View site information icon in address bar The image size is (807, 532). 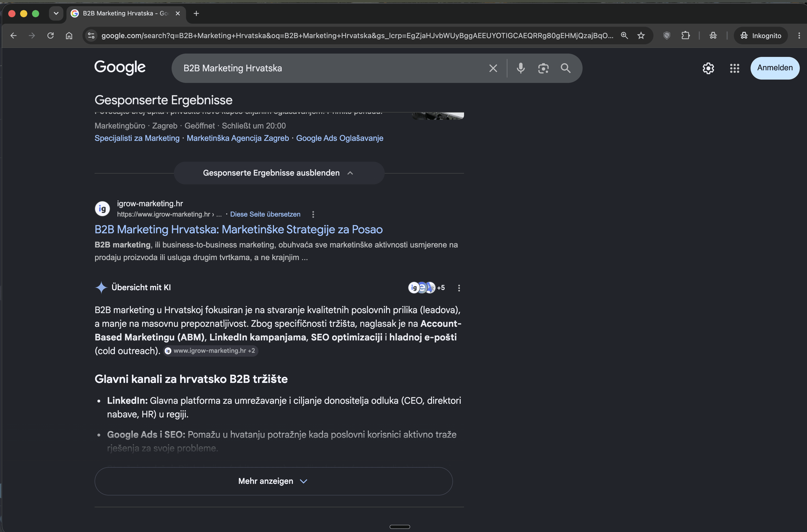tap(91, 36)
